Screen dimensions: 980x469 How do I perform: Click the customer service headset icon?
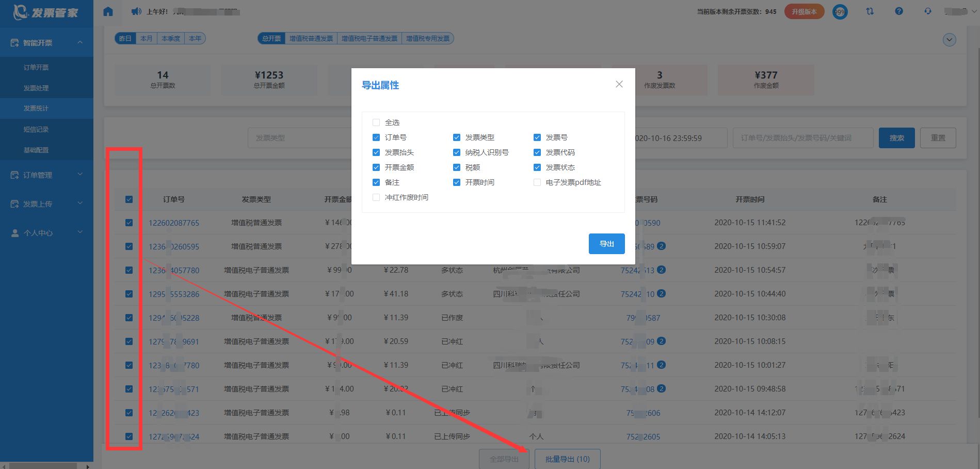point(928,11)
